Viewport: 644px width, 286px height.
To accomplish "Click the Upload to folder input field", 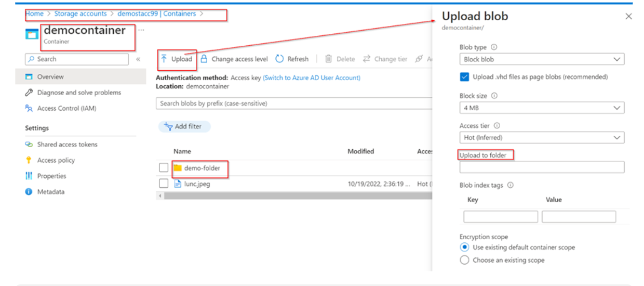I will (542, 167).
